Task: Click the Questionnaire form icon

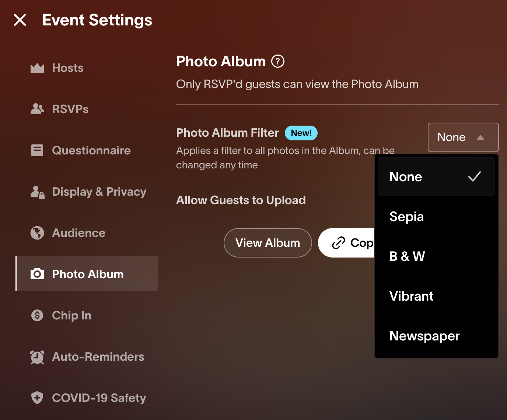Action: pyautogui.click(x=37, y=150)
